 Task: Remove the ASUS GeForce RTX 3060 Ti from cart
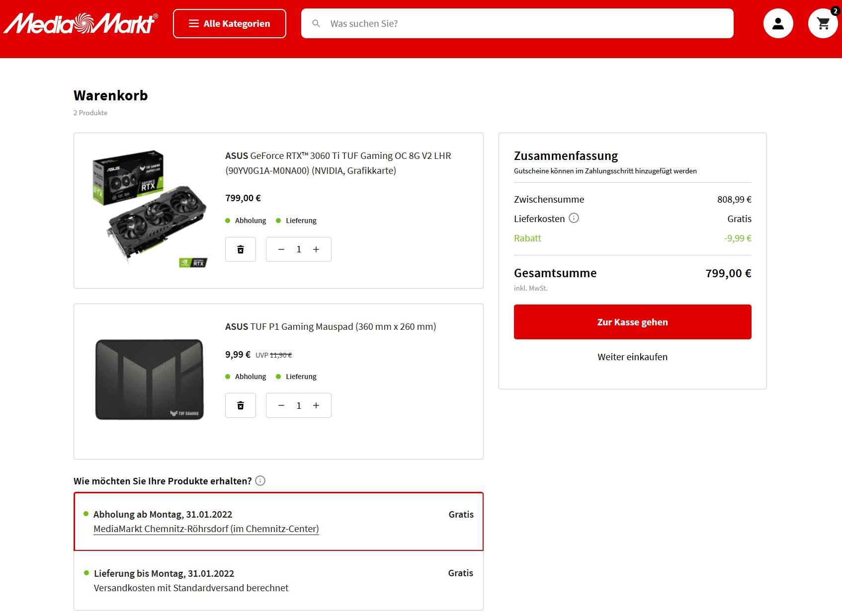[241, 249]
